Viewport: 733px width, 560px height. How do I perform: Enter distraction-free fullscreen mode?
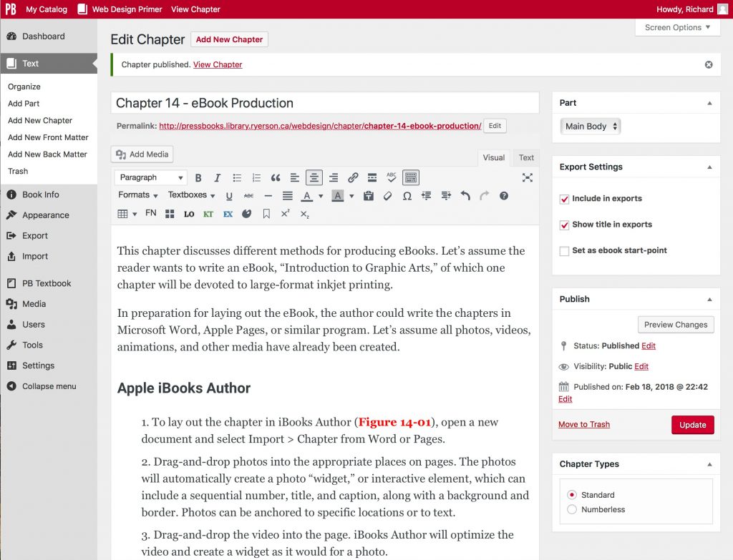pyautogui.click(x=528, y=177)
